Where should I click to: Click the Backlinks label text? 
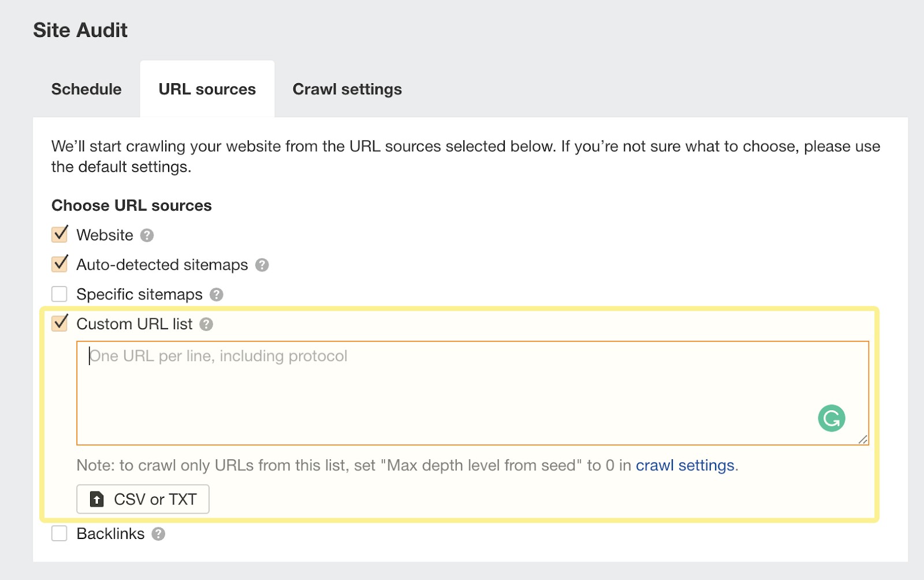[x=111, y=533]
